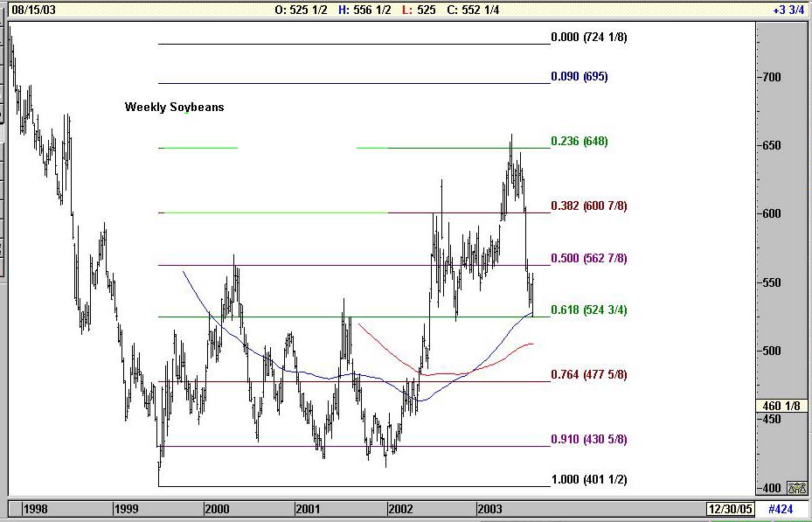Select the 1.000 (401 1/2) Fibonacci label

[589, 479]
